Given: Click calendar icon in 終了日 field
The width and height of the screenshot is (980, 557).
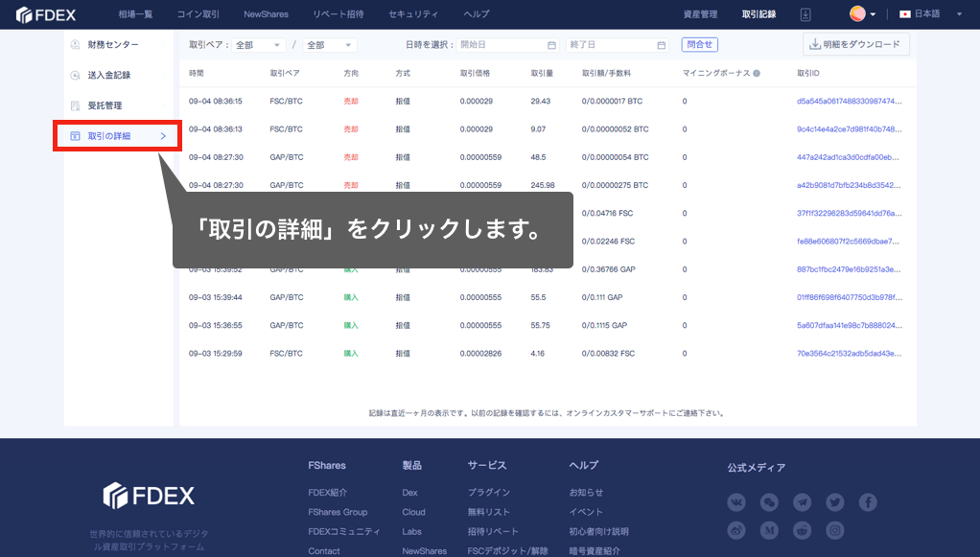Looking at the screenshot, I should tap(662, 45).
